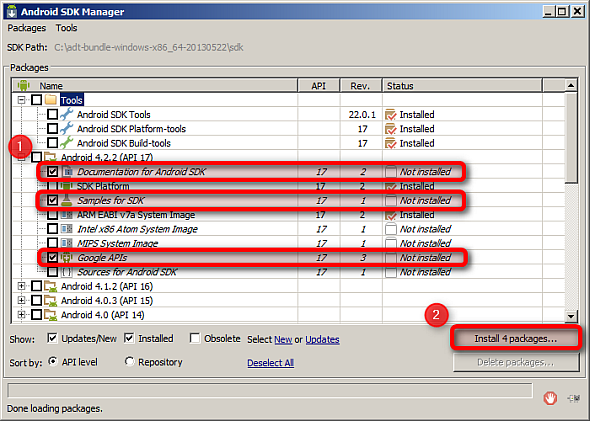This screenshot has height=421, width=590.
Task: Open the Tools menu
Action: tap(66, 28)
